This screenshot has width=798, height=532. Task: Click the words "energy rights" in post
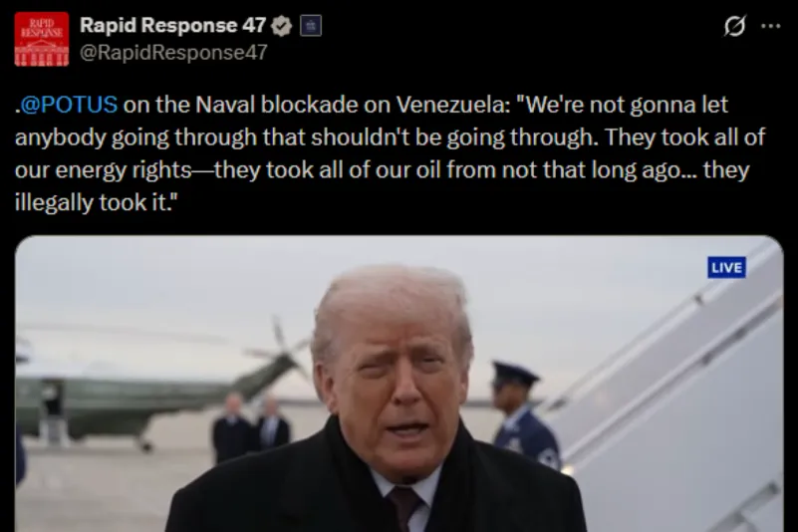[x=124, y=170]
